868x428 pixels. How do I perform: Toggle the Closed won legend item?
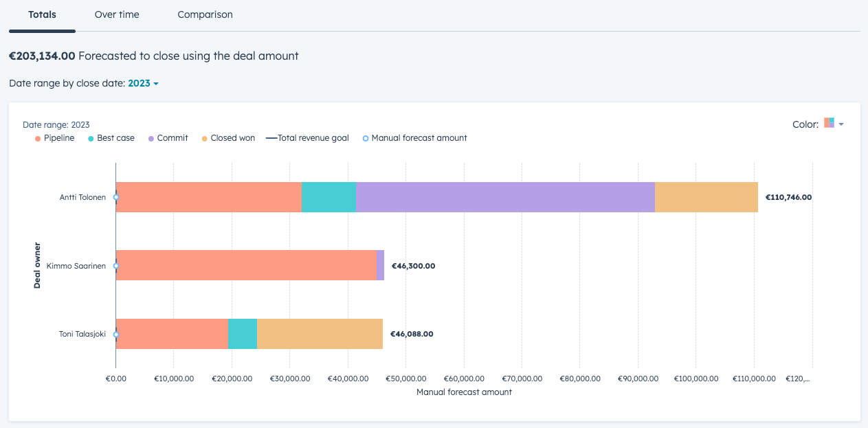[x=228, y=138]
